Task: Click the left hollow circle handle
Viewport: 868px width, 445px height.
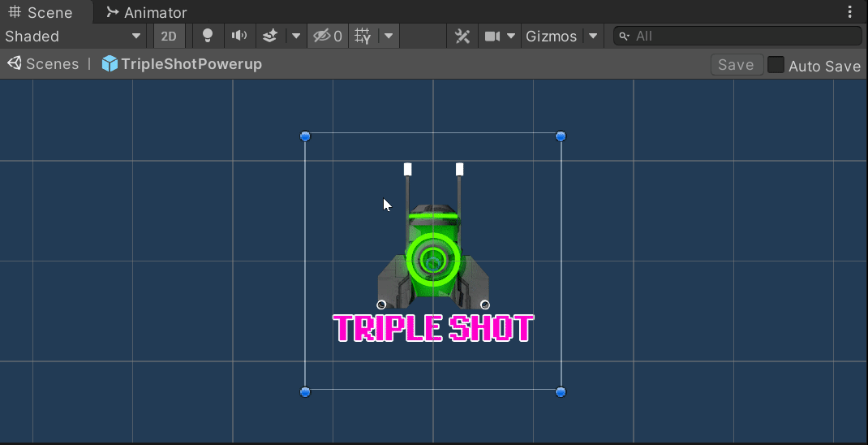Action: pyautogui.click(x=380, y=305)
